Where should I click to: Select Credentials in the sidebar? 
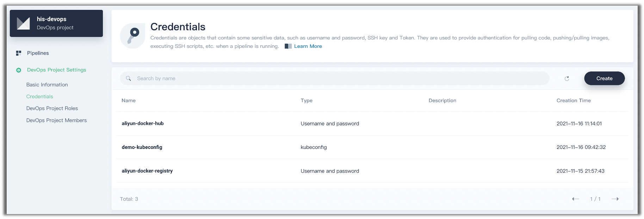[39, 96]
